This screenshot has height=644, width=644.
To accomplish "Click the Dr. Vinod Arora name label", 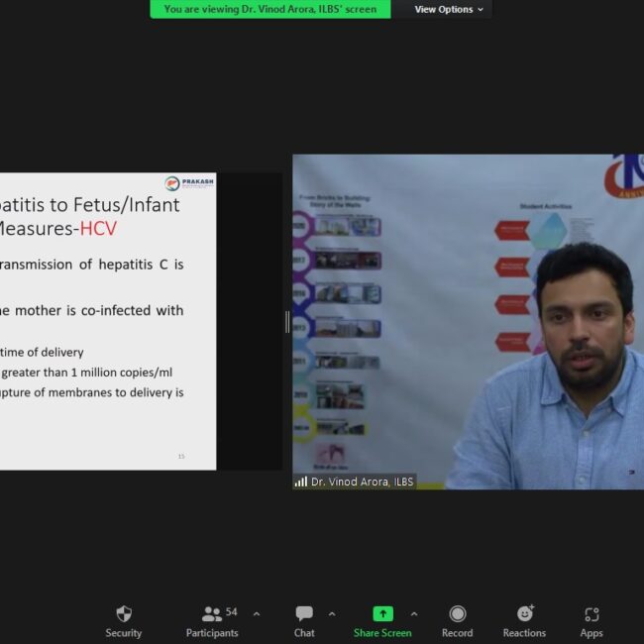I will click(x=362, y=482).
